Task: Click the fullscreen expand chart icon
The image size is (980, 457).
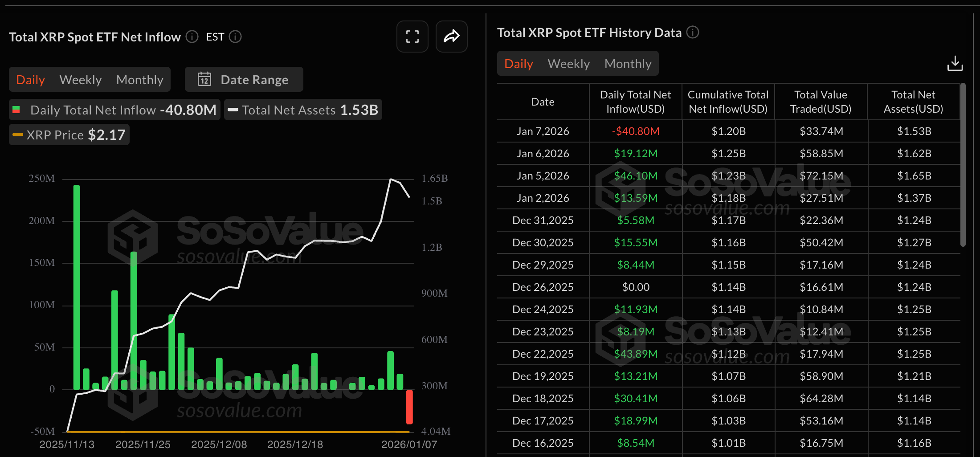Action: (412, 37)
